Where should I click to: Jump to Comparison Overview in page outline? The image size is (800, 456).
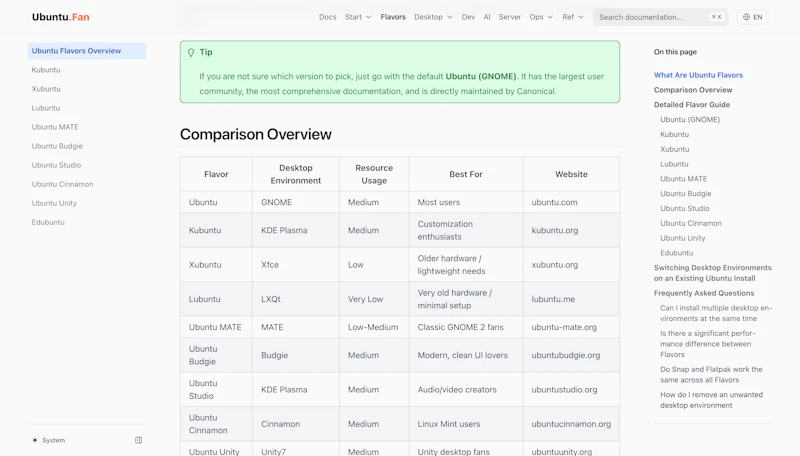tap(693, 90)
